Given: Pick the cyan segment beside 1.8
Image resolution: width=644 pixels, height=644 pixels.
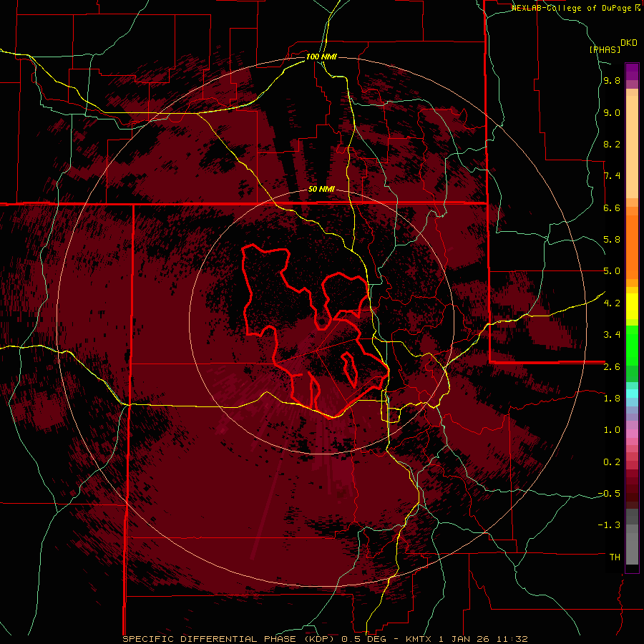Looking at the screenshot, I should click(x=632, y=394).
